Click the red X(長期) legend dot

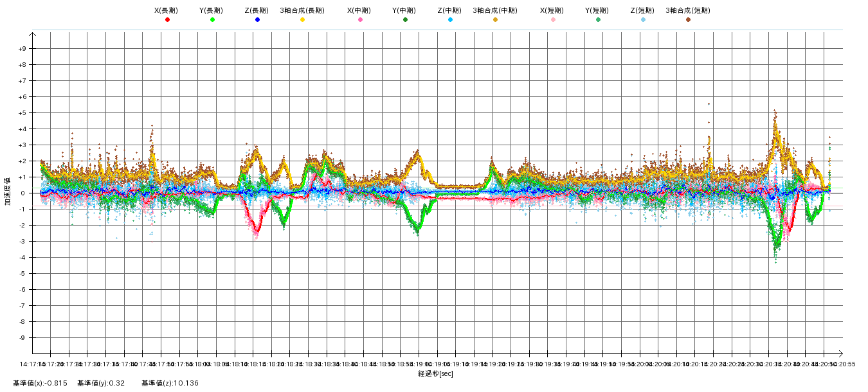click(x=167, y=20)
